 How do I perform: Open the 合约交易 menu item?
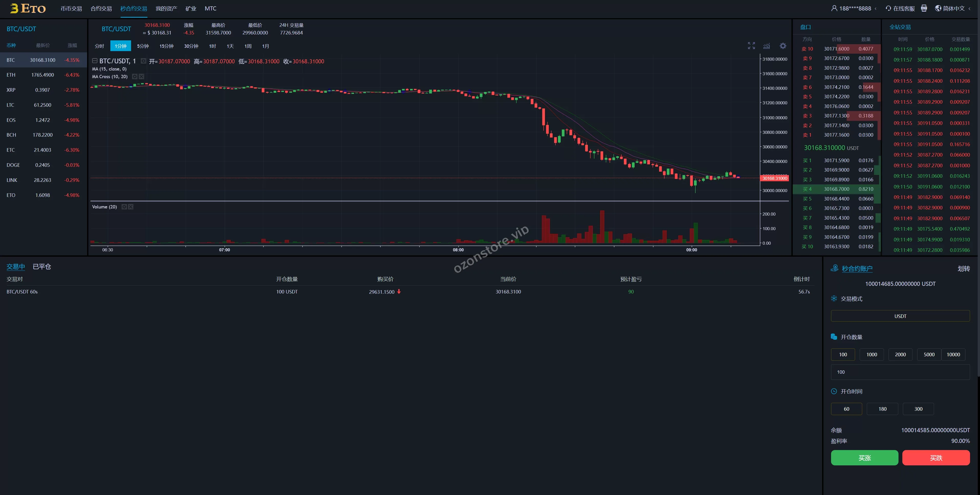click(101, 8)
